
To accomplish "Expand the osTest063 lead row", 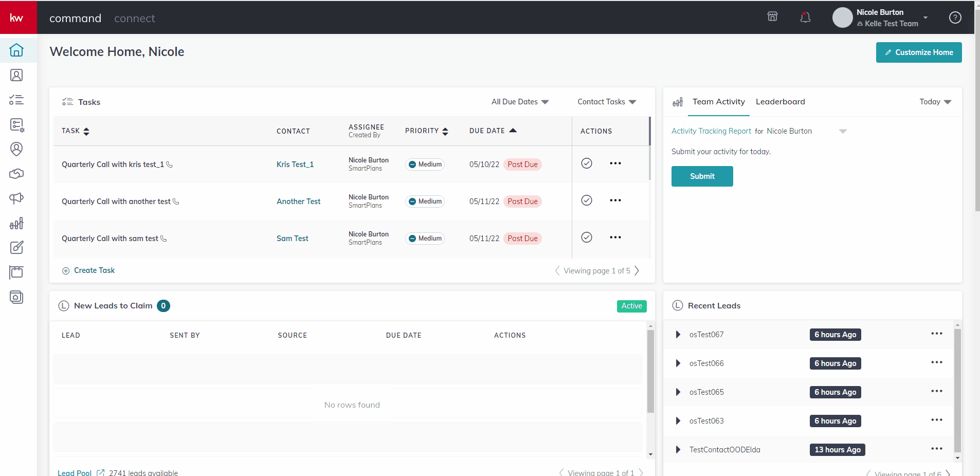I will (678, 421).
